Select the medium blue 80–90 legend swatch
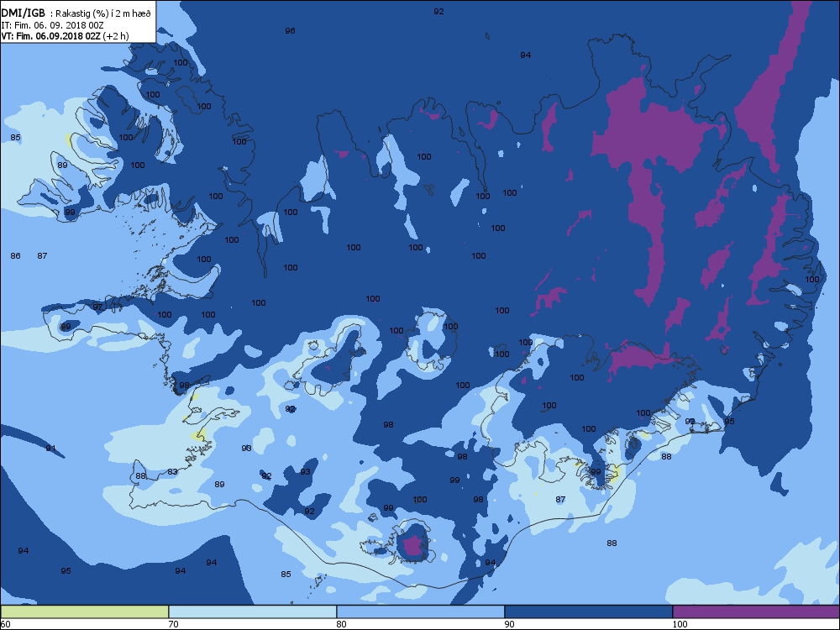Image resolution: width=840 pixels, height=630 pixels. [421, 612]
